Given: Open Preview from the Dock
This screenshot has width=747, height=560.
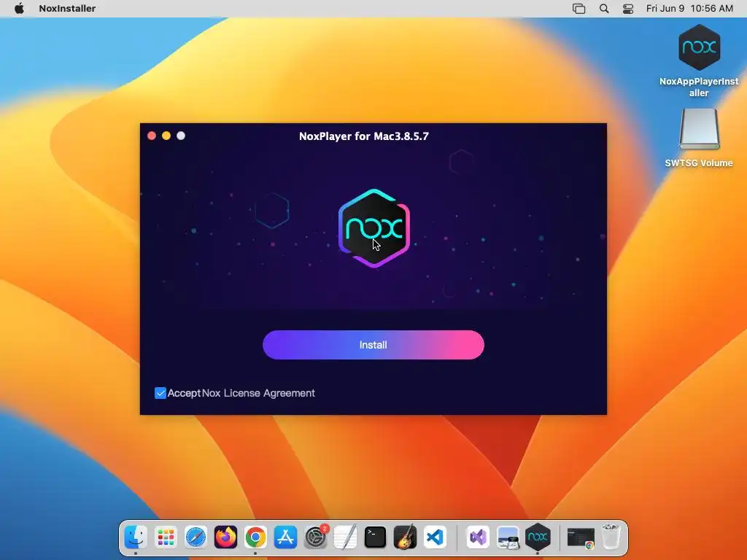Looking at the screenshot, I should [x=508, y=537].
